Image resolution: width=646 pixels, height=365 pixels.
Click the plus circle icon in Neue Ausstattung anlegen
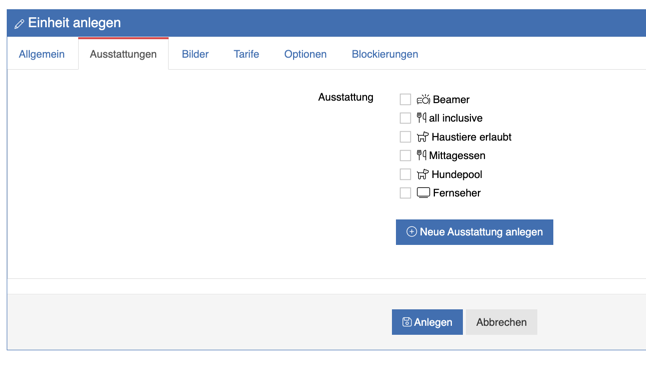pyautogui.click(x=411, y=232)
